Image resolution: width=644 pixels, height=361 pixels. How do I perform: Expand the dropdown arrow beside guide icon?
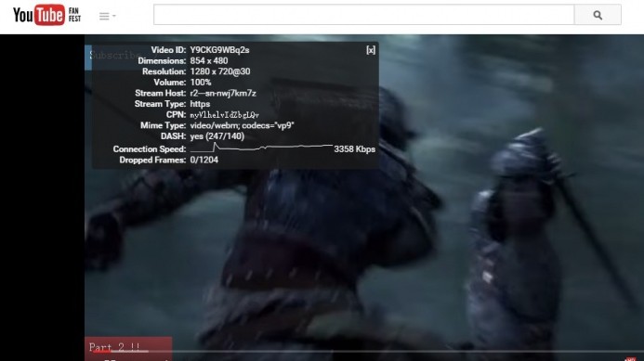point(114,16)
